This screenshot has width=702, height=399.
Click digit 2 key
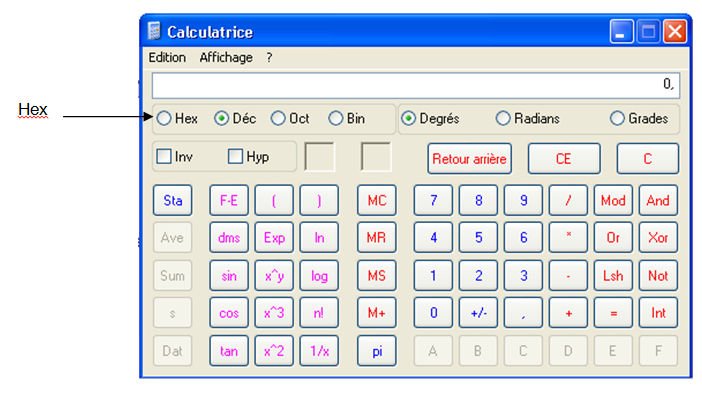tap(478, 275)
